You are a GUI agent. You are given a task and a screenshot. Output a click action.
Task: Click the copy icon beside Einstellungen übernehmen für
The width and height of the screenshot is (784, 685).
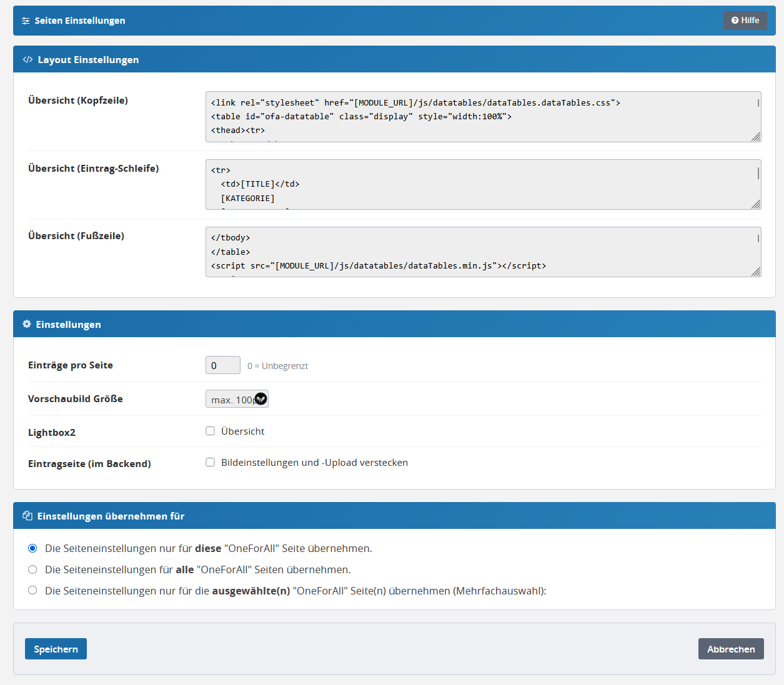pyautogui.click(x=27, y=516)
